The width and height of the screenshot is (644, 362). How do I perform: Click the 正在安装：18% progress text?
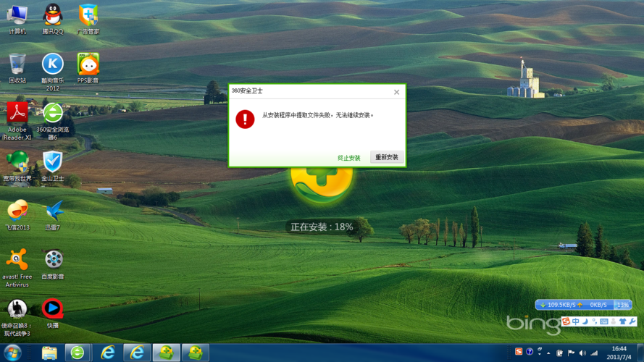point(322,227)
